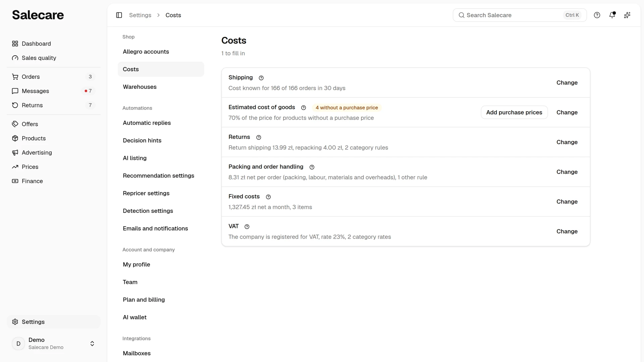644x362 pixels.
Task: Open Automatic replies settings
Action: 161,123
